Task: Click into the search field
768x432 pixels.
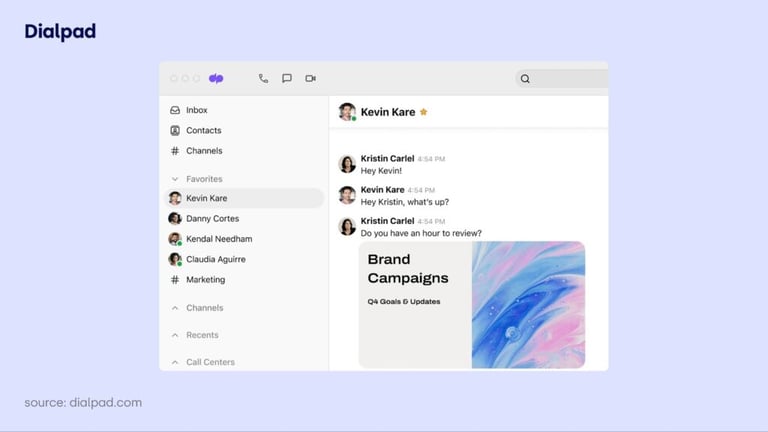Action: [562, 79]
